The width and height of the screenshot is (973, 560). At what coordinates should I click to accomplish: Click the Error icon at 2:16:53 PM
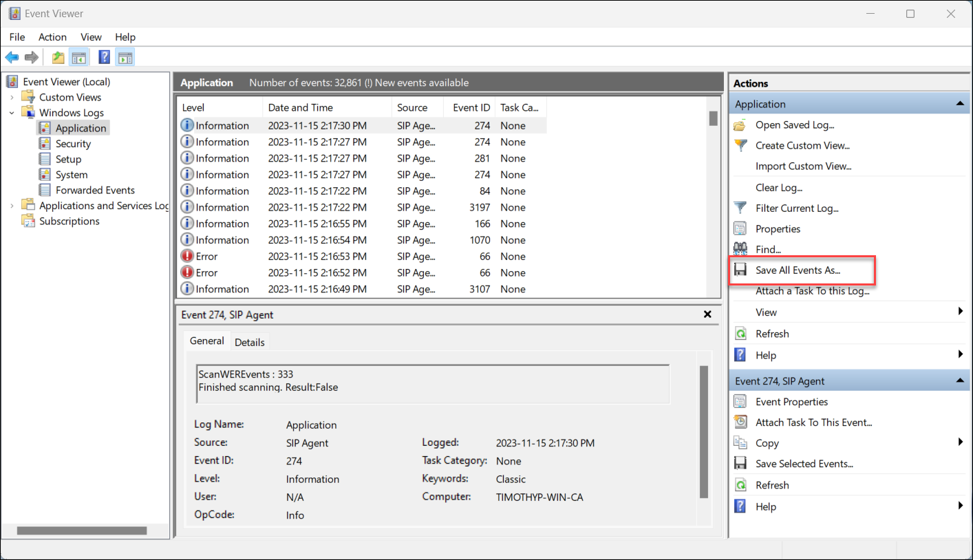tap(187, 256)
